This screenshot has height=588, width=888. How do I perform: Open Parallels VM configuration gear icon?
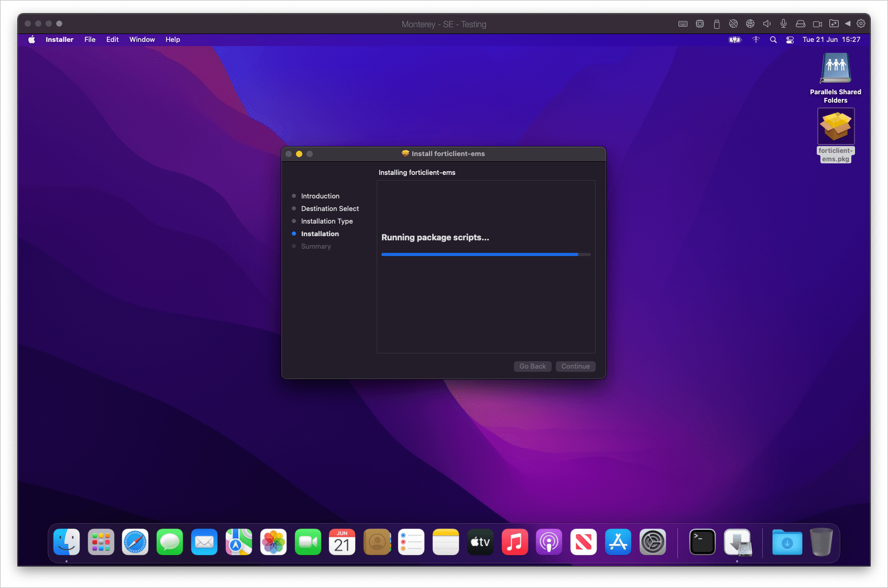[x=861, y=24]
